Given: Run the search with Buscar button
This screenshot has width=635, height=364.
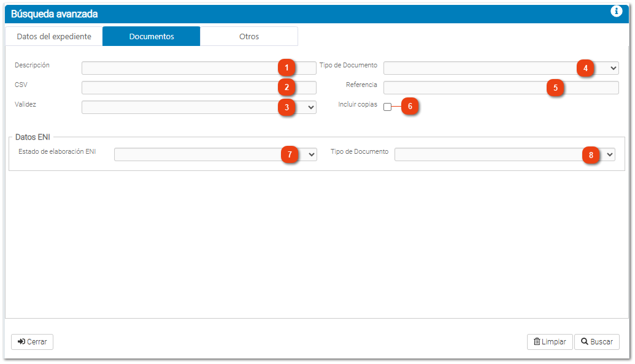Looking at the screenshot, I should pos(597,342).
